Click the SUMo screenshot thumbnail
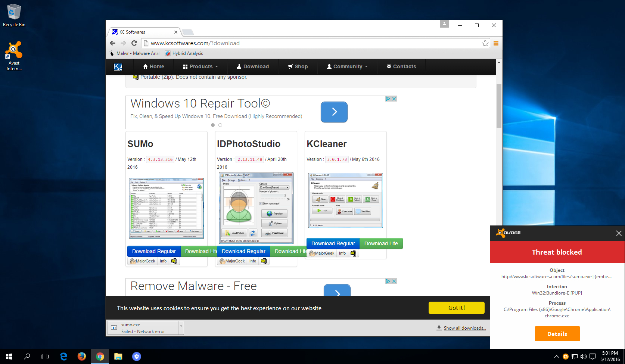The image size is (625, 364). 167,208
